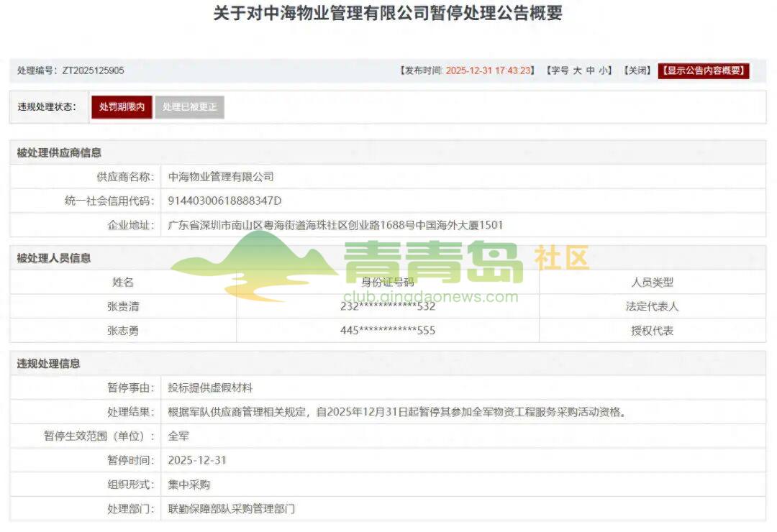Viewport: 777px width, 532px height.
Task: Click the 姓名 column header
Action: point(123,283)
